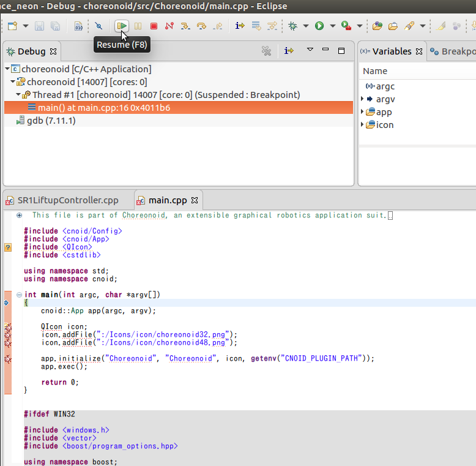This screenshot has height=466, width=476.
Task: Click the green bug Debug launch icon
Action: (x=293, y=26)
